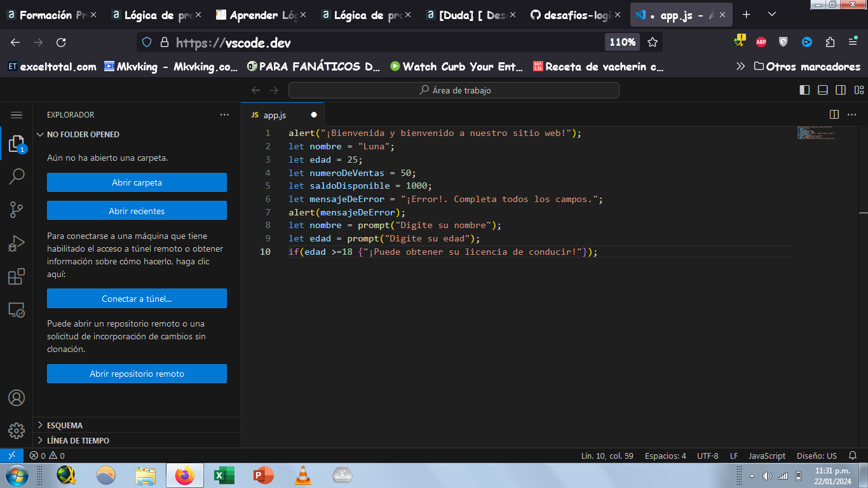
Task: Open the Extensions view
Action: click(x=17, y=276)
